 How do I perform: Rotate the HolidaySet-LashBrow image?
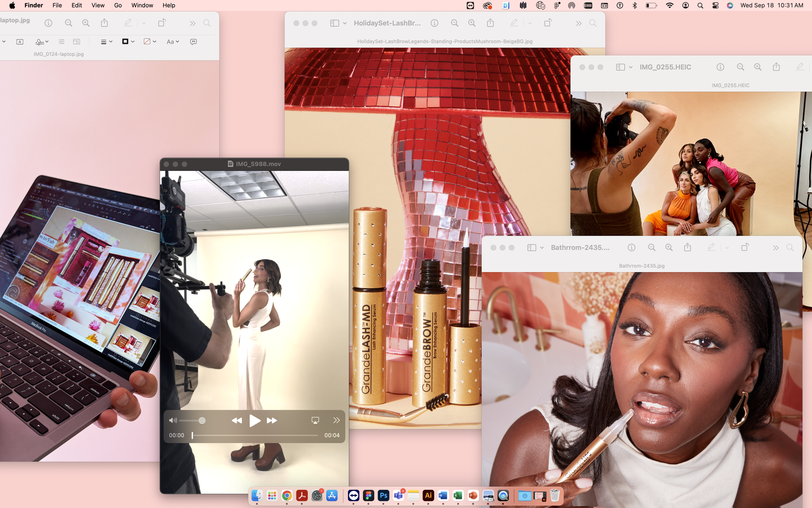pyautogui.click(x=548, y=23)
